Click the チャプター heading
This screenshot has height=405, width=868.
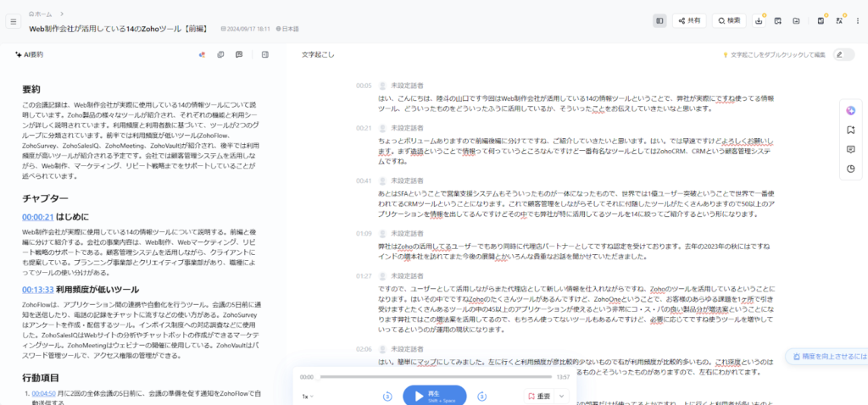(46, 197)
